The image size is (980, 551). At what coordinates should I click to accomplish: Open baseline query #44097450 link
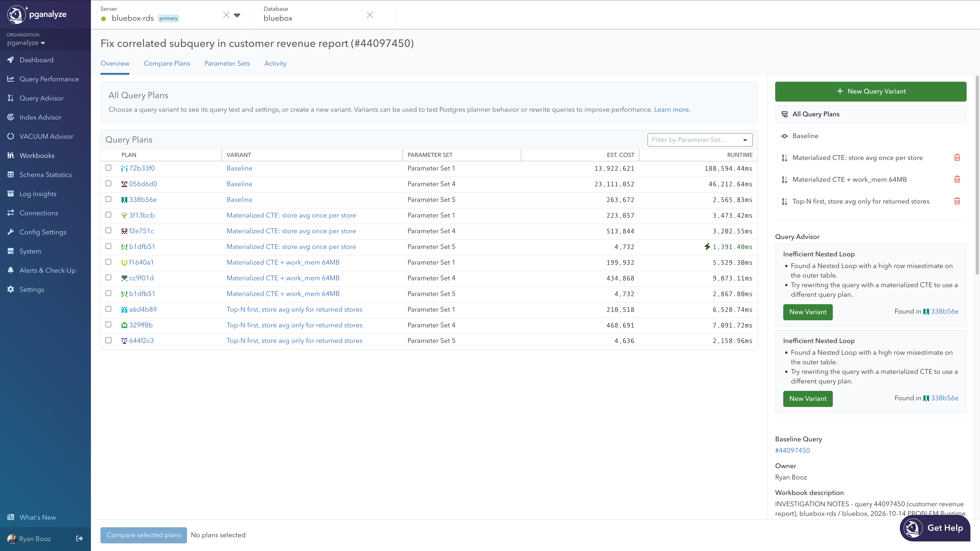tap(792, 450)
